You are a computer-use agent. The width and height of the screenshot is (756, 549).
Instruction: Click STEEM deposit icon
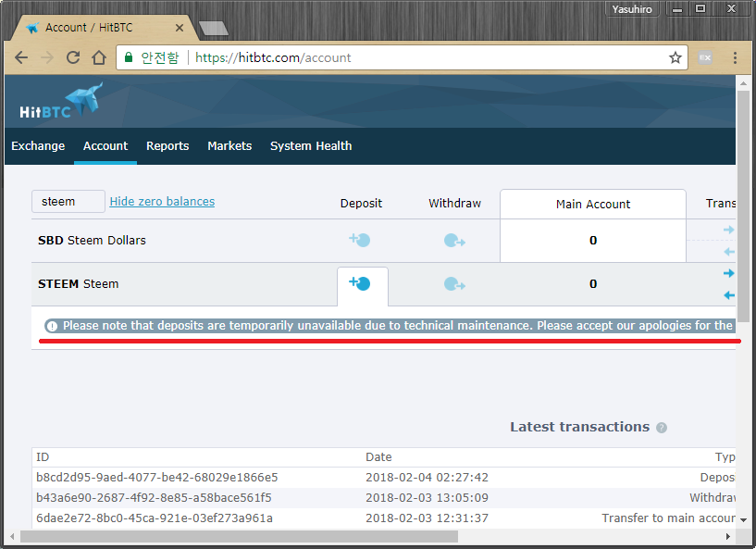click(x=360, y=283)
